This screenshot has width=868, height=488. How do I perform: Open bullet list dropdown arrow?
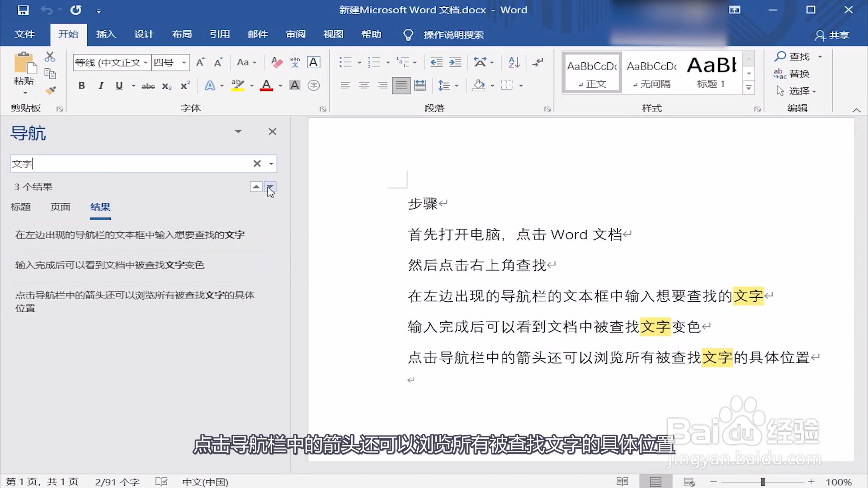tap(359, 62)
